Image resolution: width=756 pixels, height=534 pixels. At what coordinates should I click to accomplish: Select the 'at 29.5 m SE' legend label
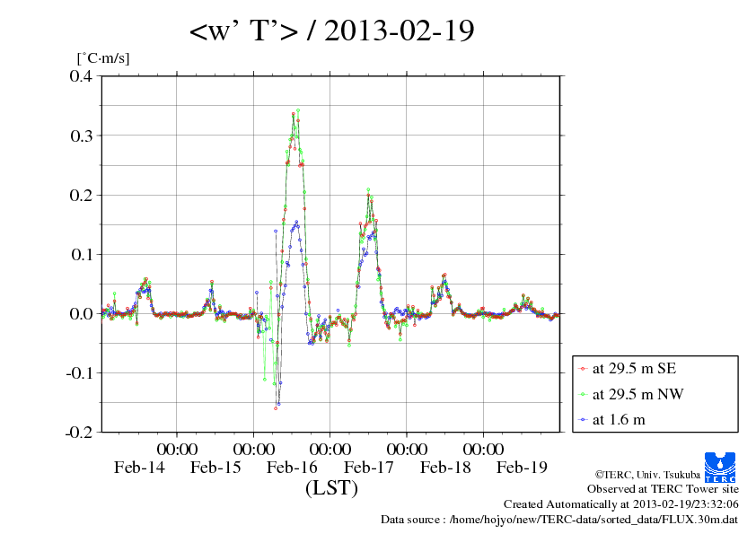click(635, 369)
